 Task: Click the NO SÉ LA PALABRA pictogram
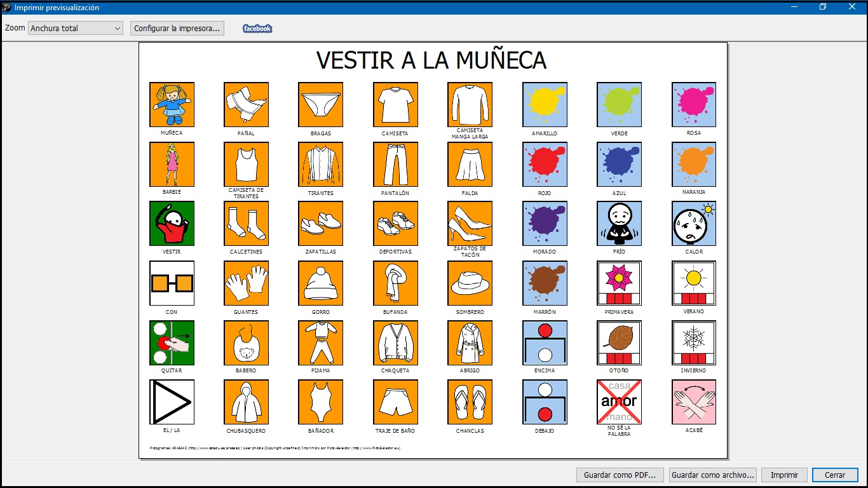point(619,402)
